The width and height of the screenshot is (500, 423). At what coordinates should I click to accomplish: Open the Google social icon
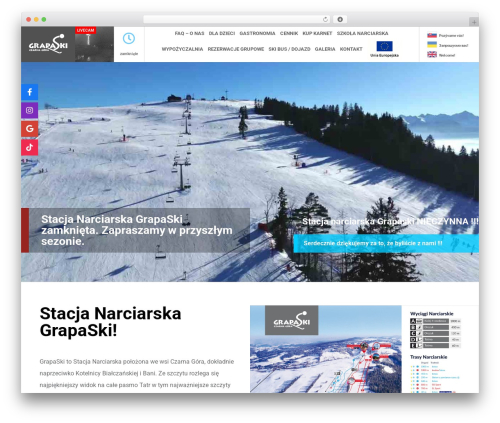click(29, 129)
